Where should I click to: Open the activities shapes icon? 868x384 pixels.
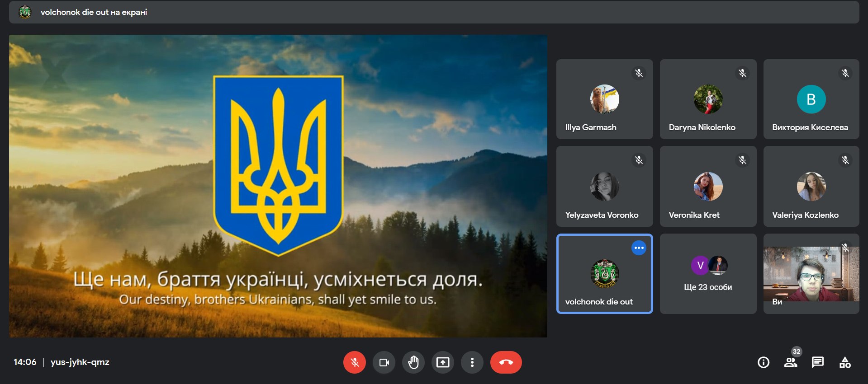(845, 362)
